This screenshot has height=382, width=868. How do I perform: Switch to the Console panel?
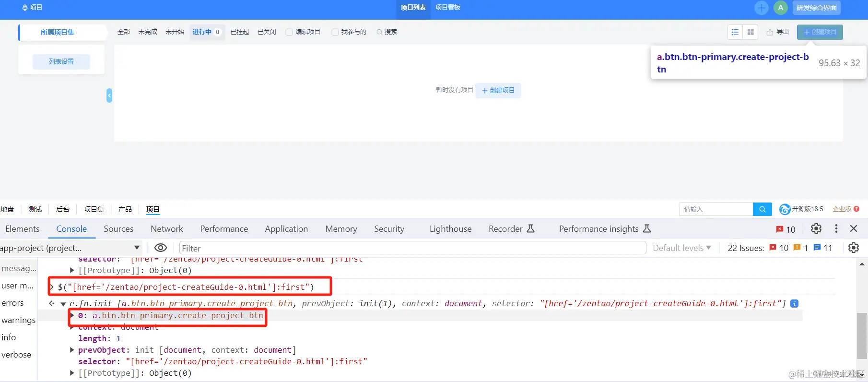click(x=71, y=229)
